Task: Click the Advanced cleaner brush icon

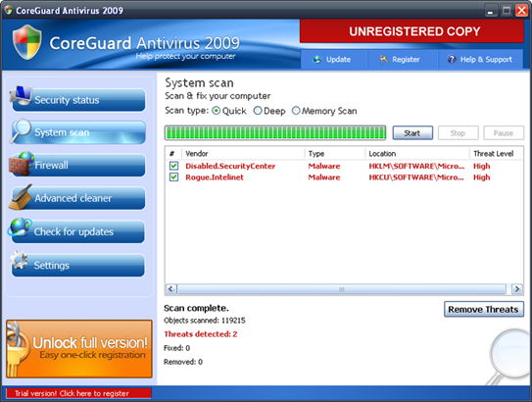Action: click(21, 197)
